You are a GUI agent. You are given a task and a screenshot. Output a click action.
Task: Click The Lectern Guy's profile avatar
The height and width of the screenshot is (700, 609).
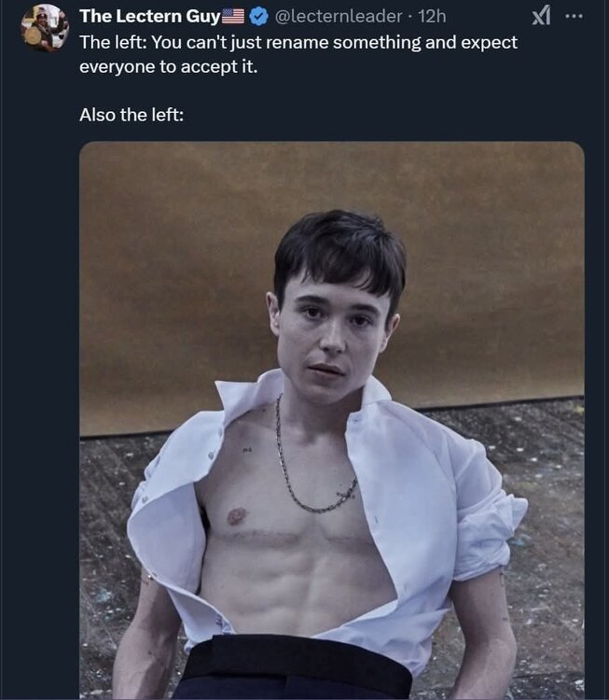point(45,28)
